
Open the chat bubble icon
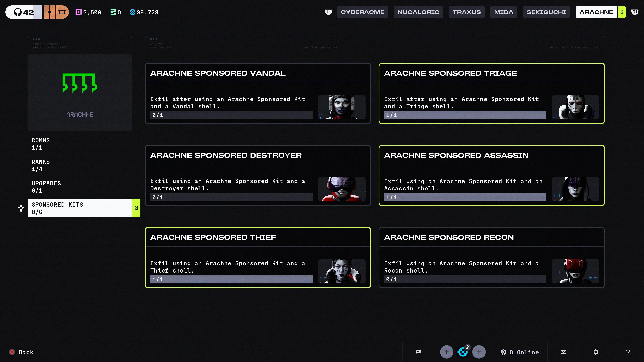point(418,352)
